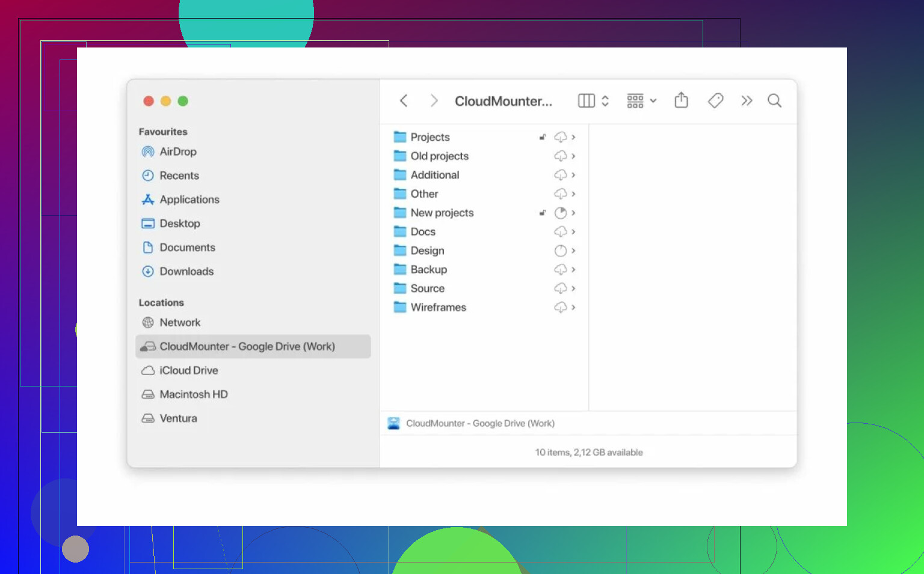924x574 pixels.
Task: Click the Network globe icon
Action: pyautogui.click(x=148, y=323)
